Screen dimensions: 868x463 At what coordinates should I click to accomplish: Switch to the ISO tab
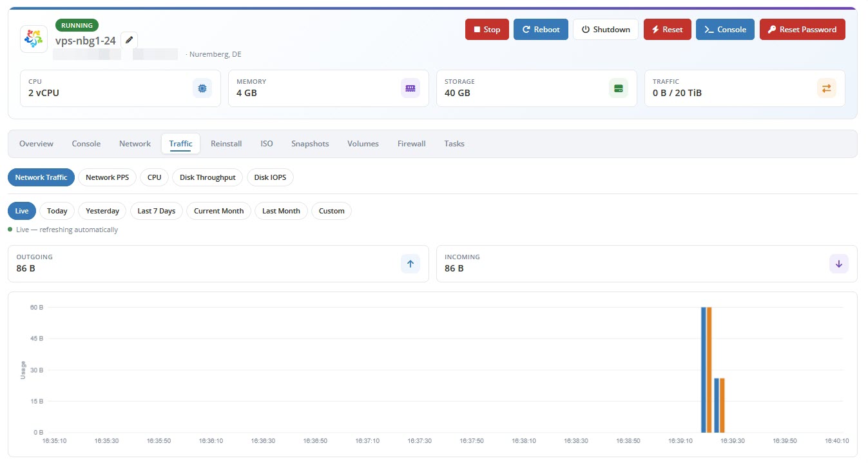click(267, 144)
